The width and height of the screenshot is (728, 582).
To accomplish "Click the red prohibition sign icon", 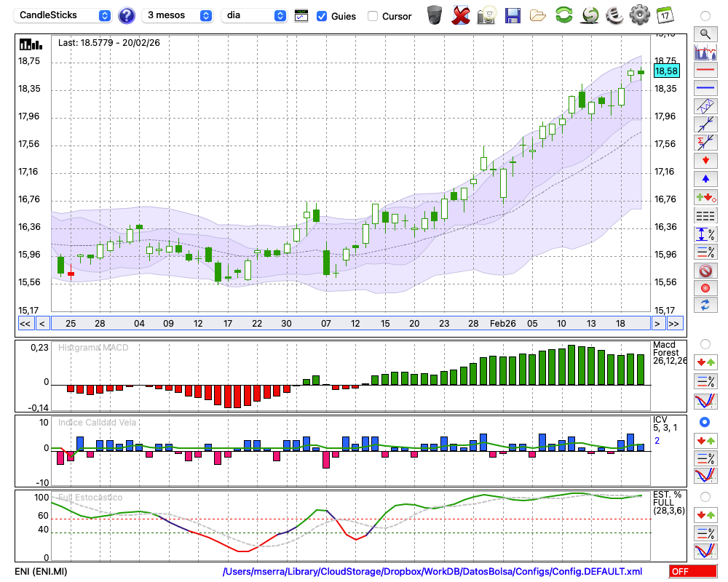I will coord(705,270).
